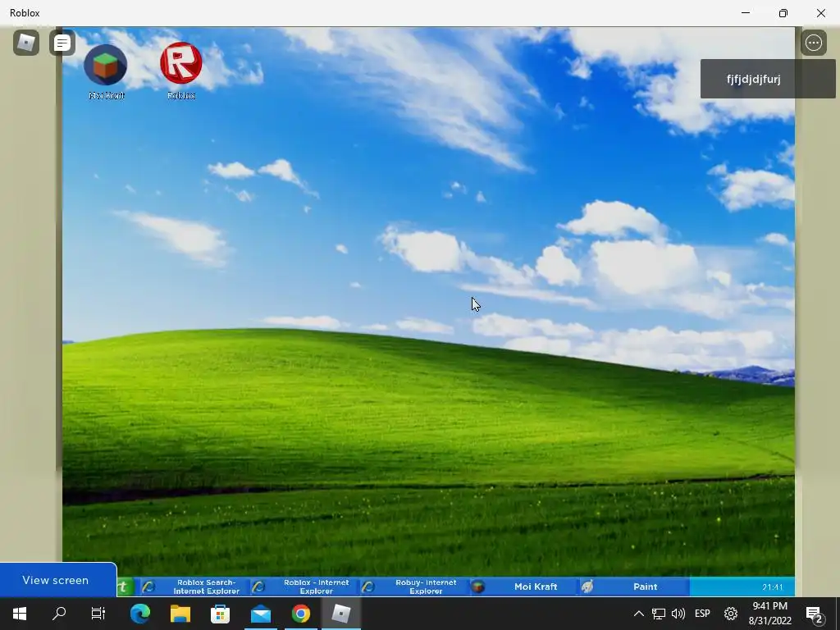Open the Moi Kraft desktop icon

tap(106, 72)
